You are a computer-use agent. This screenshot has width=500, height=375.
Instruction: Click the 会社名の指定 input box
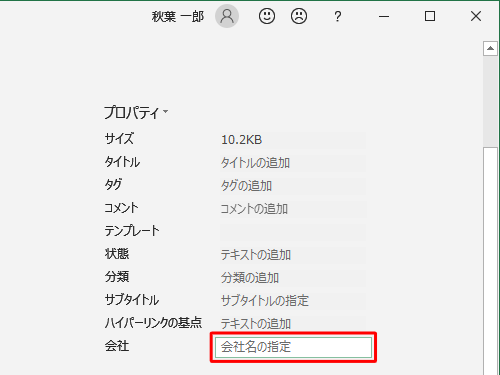point(293,347)
